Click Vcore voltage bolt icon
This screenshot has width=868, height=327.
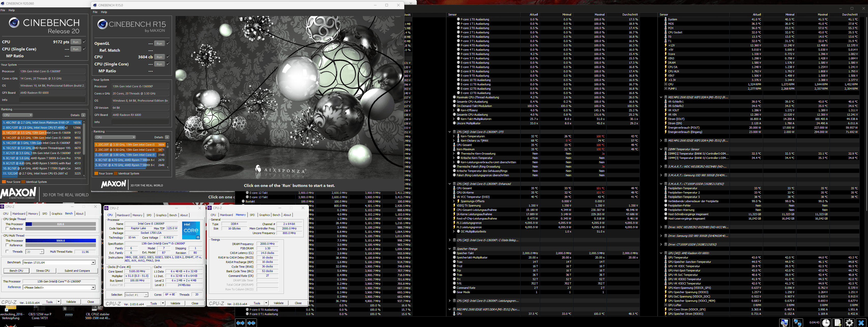tap(666, 54)
